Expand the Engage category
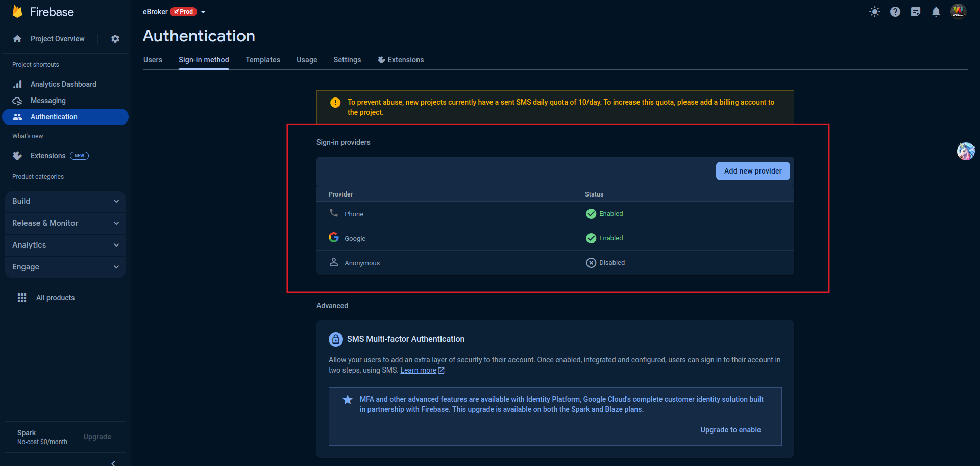 coord(65,267)
